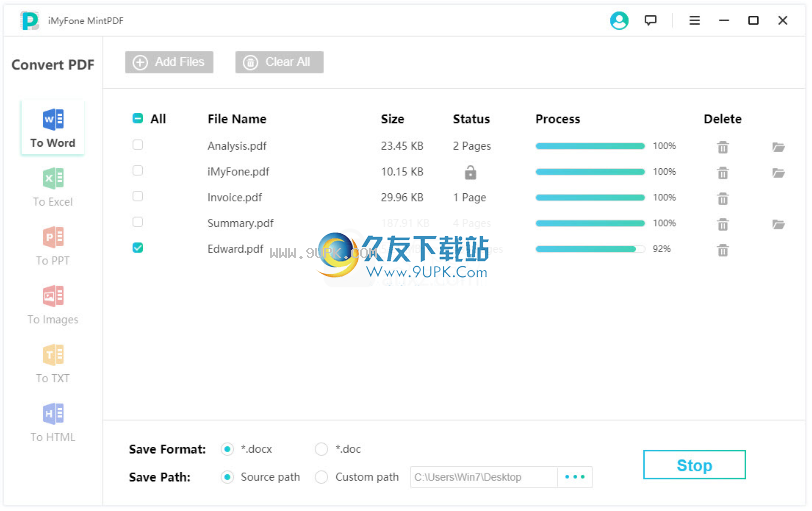Select the *.doc save format
Image resolution: width=812 pixels, height=511 pixels.
pyautogui.click(x=322, y=449)
